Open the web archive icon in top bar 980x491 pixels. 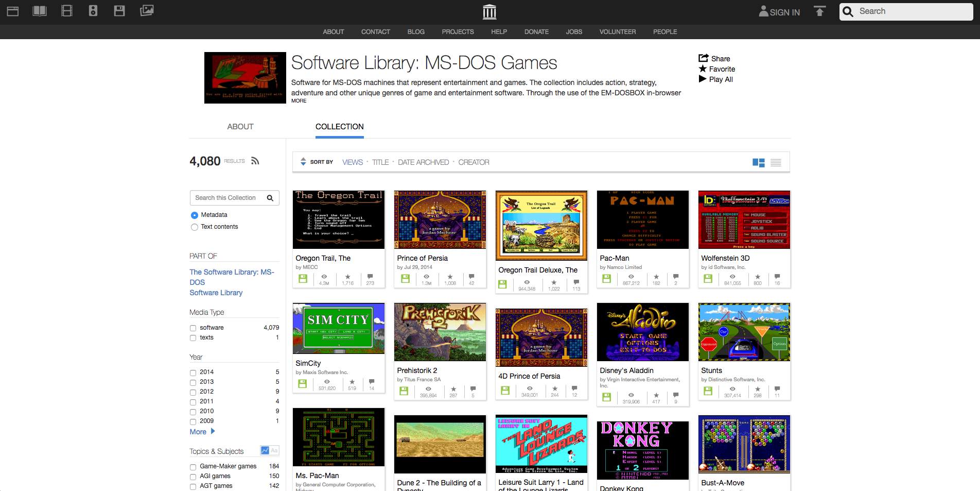point(13,11)
